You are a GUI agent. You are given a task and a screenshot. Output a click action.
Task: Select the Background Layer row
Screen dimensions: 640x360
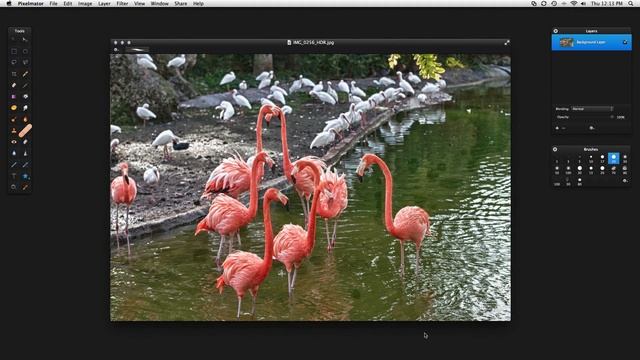[x=591, y=42]
